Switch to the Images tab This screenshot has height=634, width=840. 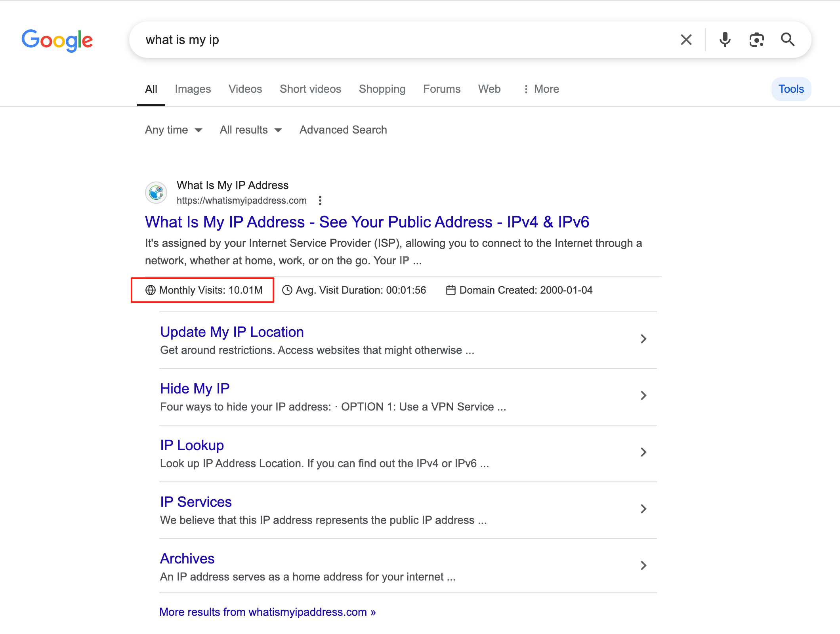click(193, 89)
